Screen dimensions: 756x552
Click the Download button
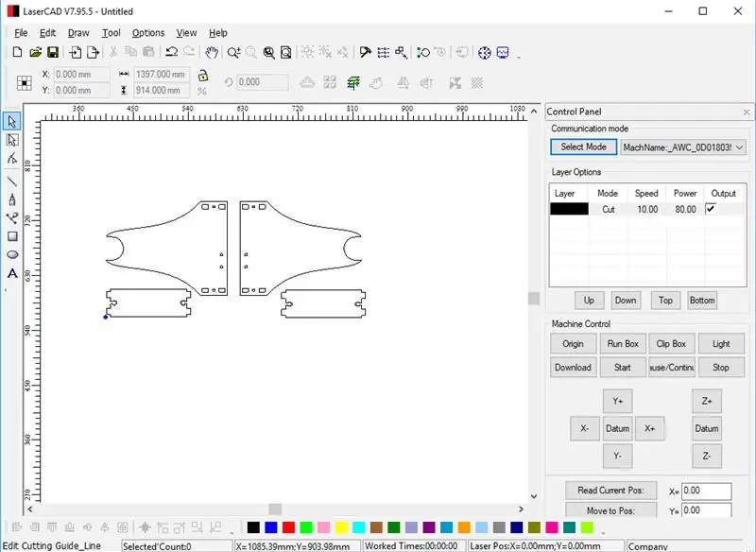coord(573,368)
